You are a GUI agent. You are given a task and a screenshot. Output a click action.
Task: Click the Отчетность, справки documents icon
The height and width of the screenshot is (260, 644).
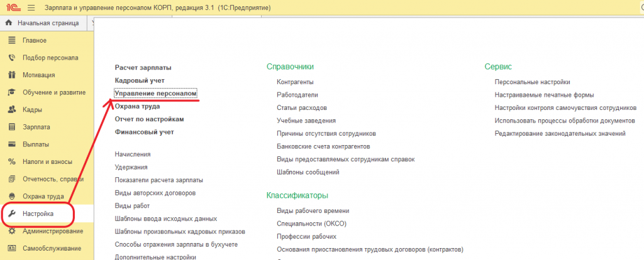(x=12, y=179)
